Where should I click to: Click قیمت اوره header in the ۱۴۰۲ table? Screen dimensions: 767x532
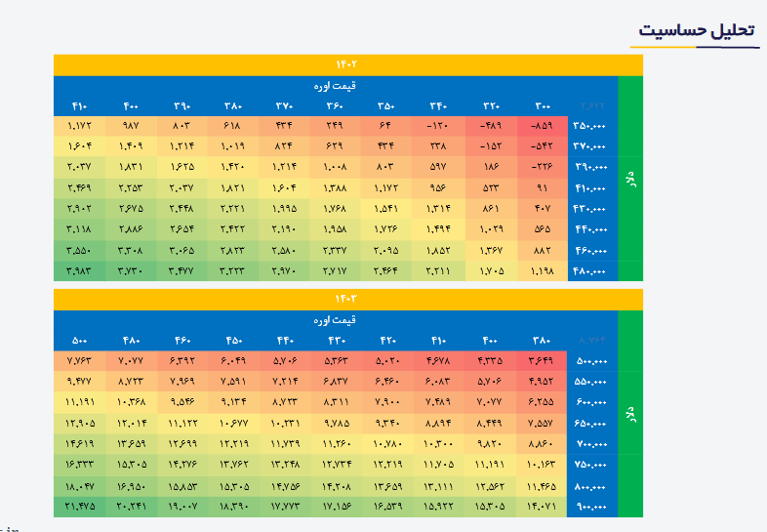click(x=335, y=86)
